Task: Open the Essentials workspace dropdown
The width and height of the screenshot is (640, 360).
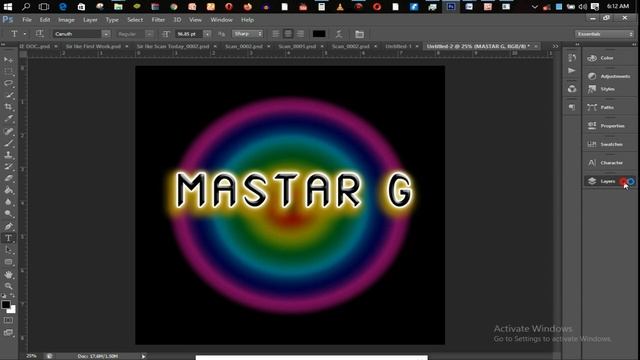Action: tap(604, 34)
